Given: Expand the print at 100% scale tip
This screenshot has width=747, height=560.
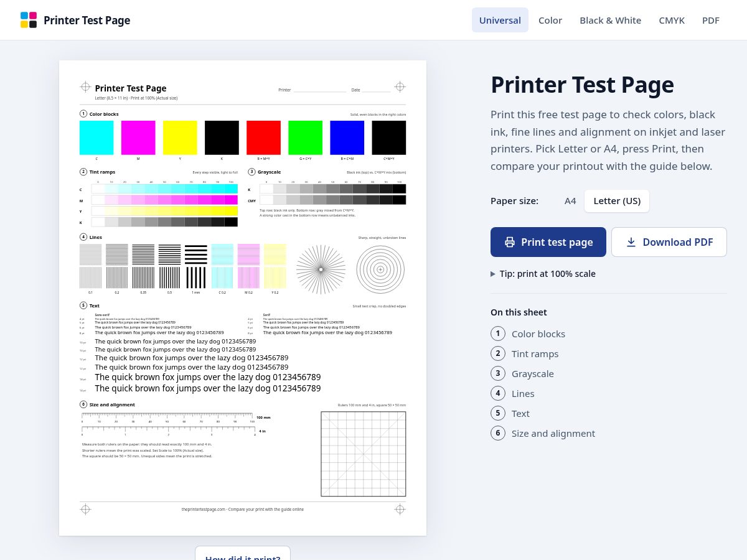Looking at the screenshot, I should click(543, 274).
